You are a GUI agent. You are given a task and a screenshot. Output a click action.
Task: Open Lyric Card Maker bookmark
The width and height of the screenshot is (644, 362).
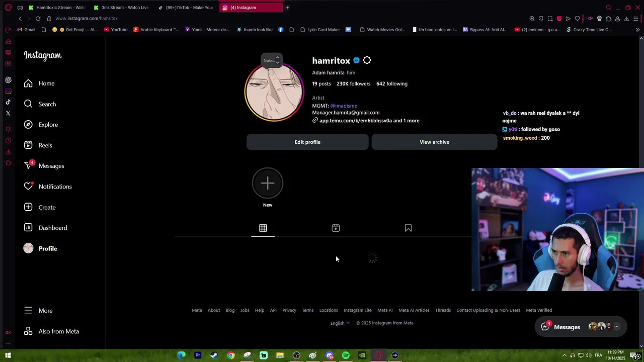pos(320,30)
